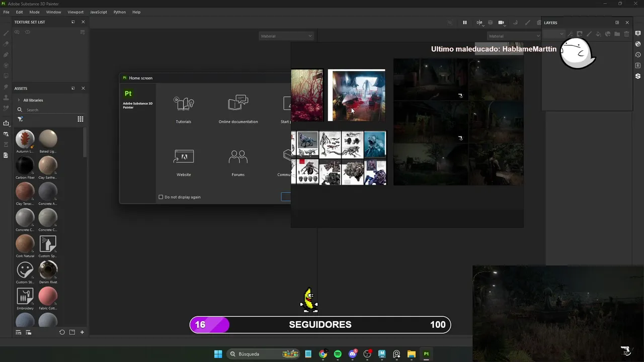The image size is (644, 362).
Task: Open the Python menu
Action: click(120, 12)
